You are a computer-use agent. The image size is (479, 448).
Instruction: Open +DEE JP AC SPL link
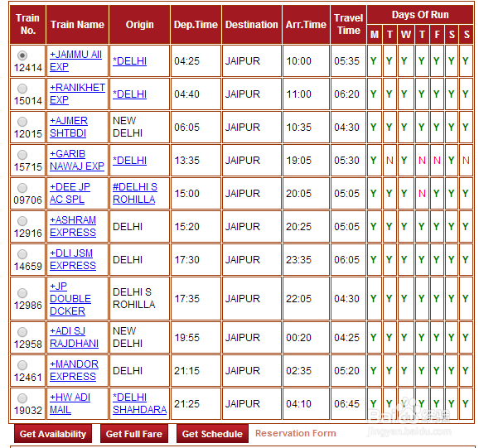pos(70,193)
